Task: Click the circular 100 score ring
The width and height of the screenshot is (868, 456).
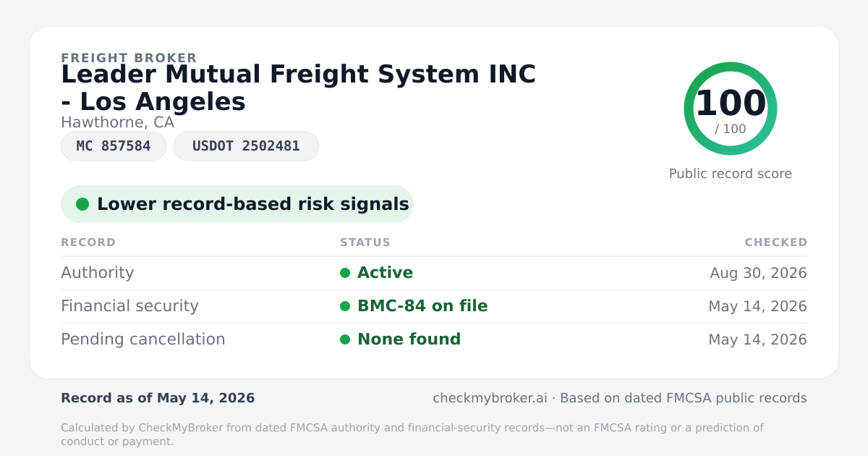Action: tap(731, 109)
